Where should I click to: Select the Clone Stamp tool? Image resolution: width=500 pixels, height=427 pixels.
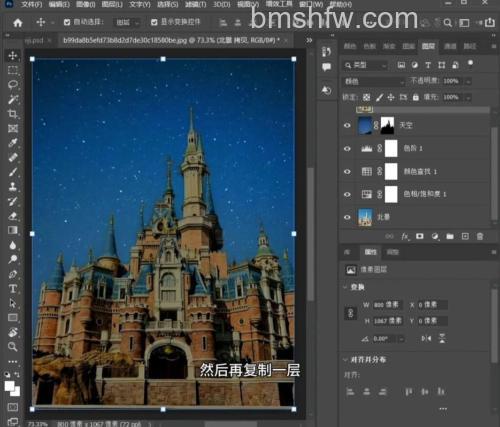pos(13,186)
